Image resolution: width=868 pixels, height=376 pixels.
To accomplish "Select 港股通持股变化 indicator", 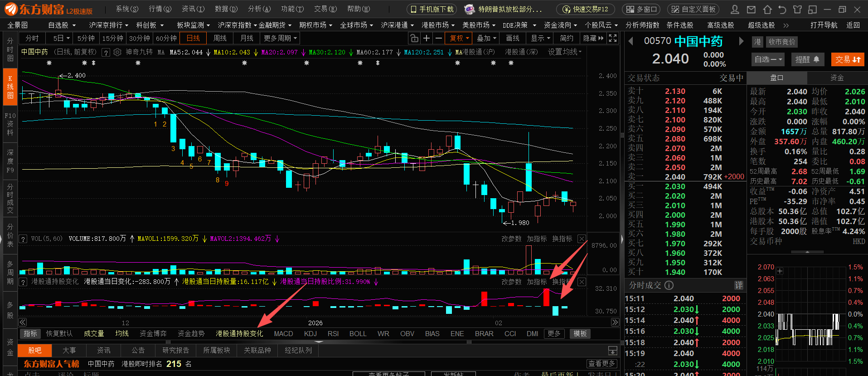I will click(239, 334).
